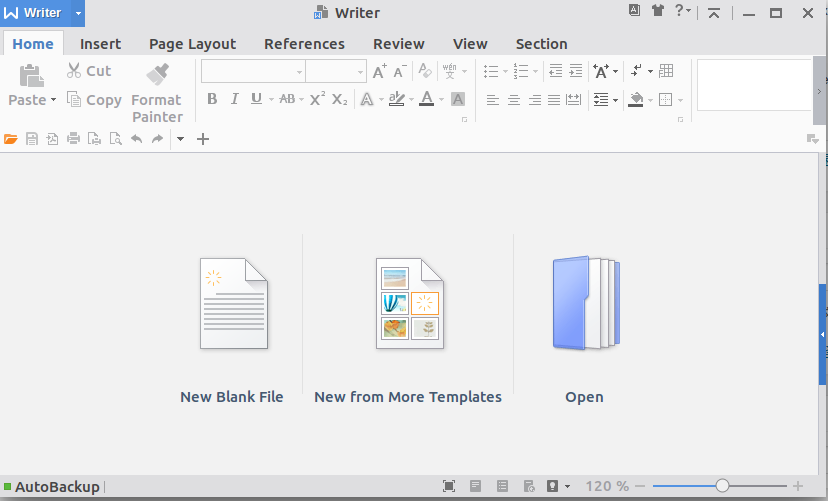Click the line spacing icon

click(x=601, y=99)
